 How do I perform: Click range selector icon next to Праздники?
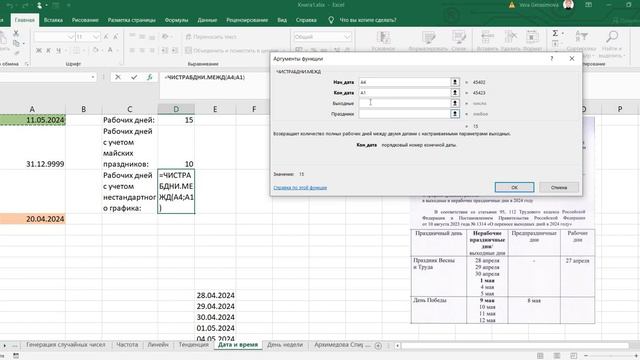[x=455, y=114]
